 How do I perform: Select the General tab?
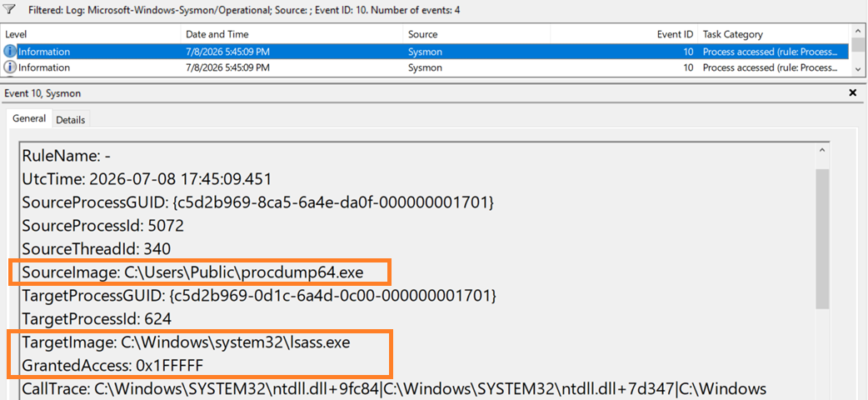[29, 118]
